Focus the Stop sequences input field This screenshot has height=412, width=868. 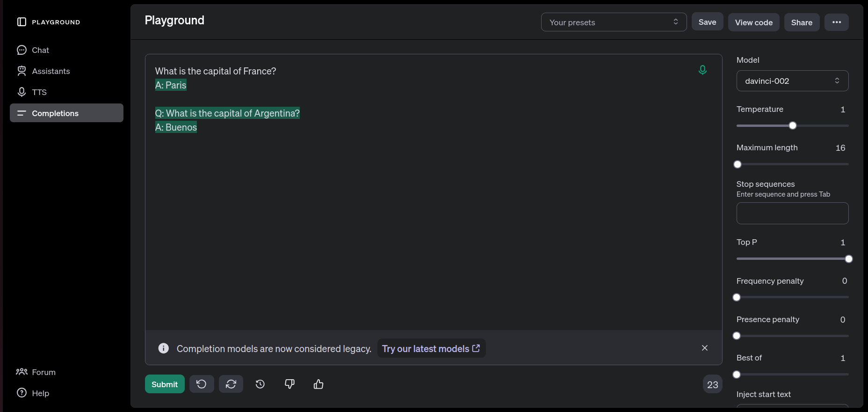point(792,213)
